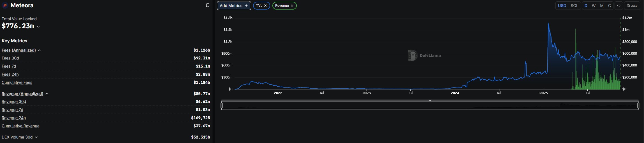Screen dimensions: 644x143
Task: Click the $37.67m cumulative revenue value
Action: tap(201, 126)
